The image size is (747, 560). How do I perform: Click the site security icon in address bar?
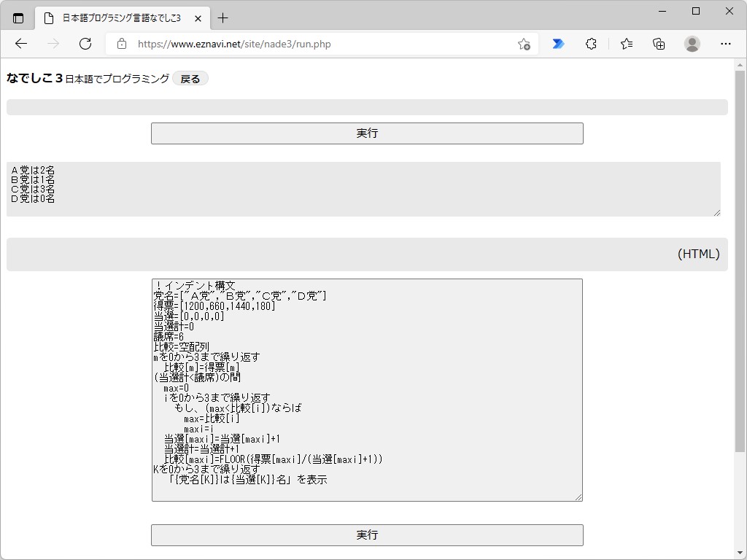121,44
